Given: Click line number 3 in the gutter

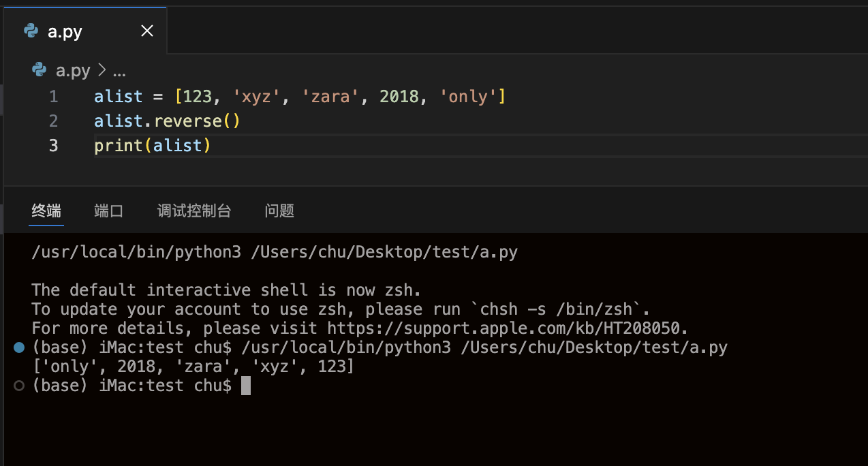Looking at the screenshot, I should point(53,146).
